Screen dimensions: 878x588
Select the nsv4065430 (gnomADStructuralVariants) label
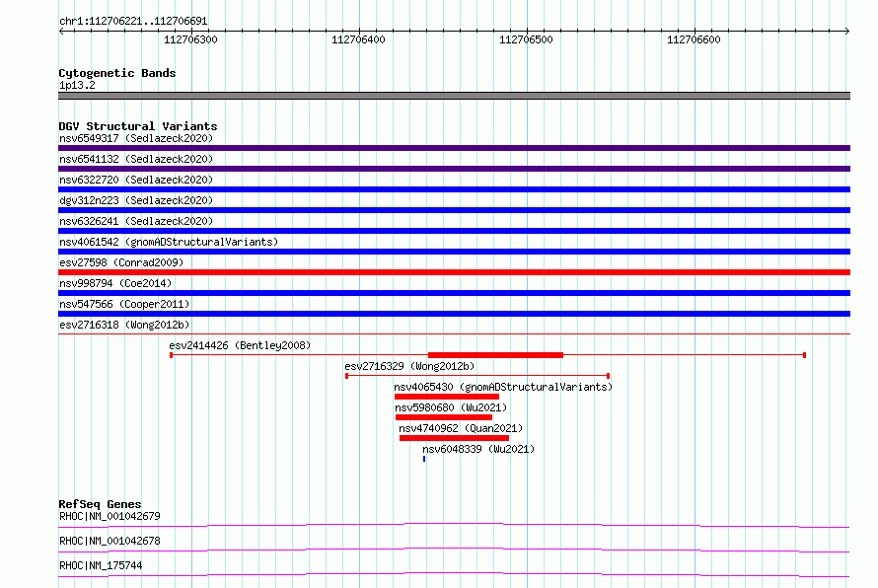click(503, 387)
